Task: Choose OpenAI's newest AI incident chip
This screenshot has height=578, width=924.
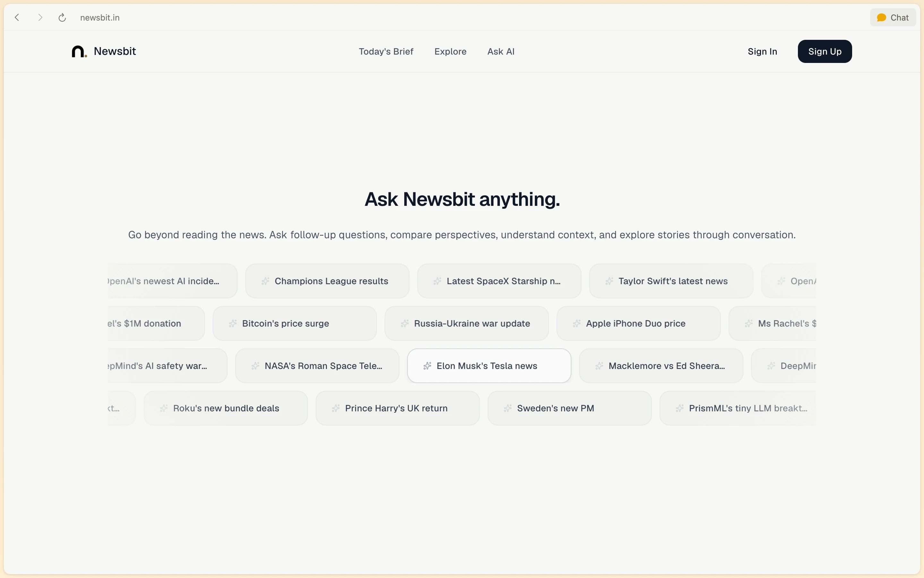Action: click(172, 281)
